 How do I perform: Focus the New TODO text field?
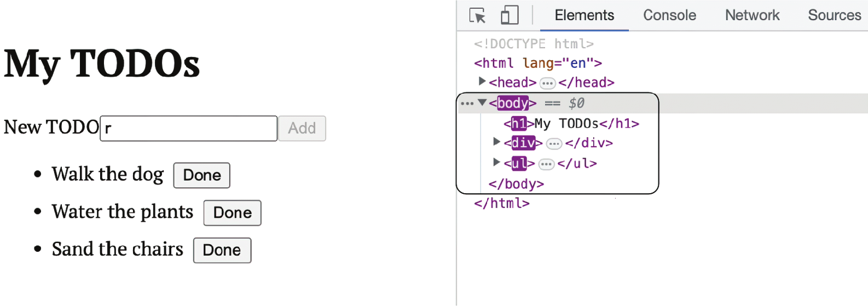tap(188, 128)
